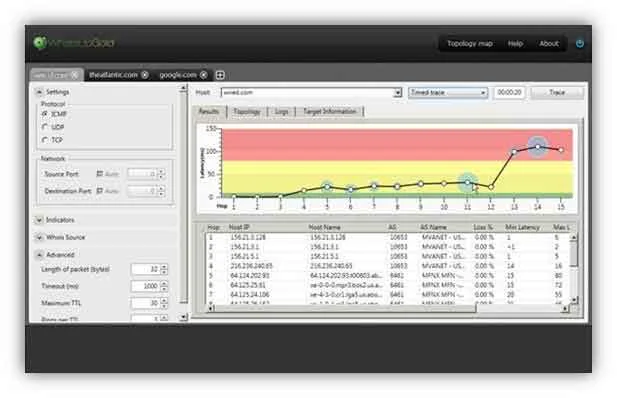The height and width of the screenshot is (398, 617).
Task: Select hop 7 row 64.125.24.106
Action: tap(388, 295)
